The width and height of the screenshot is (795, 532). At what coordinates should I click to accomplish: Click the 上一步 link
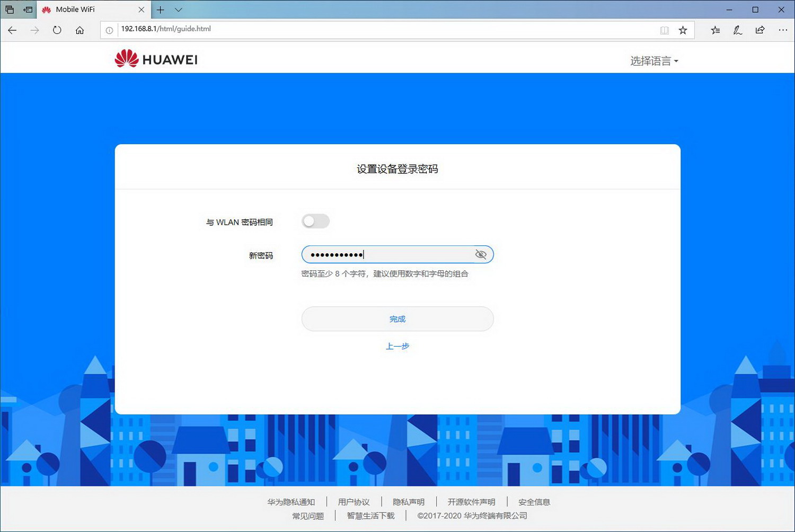pos(397,346)
